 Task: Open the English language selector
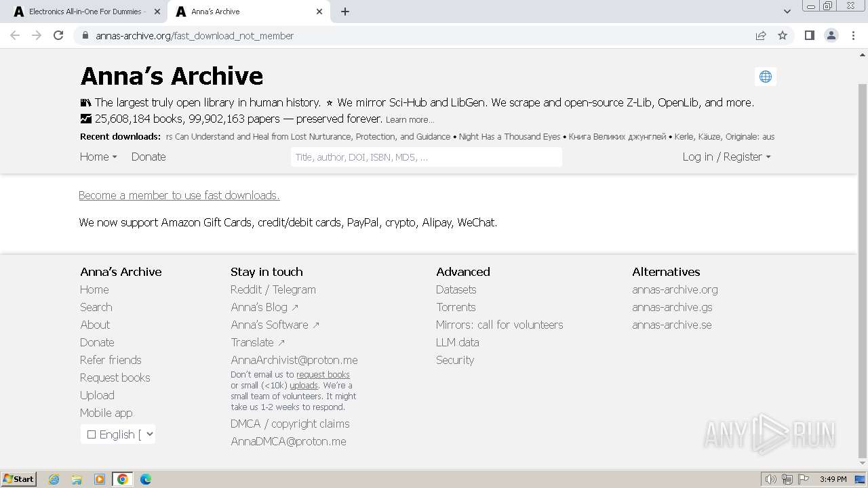(x=118, y=434)
